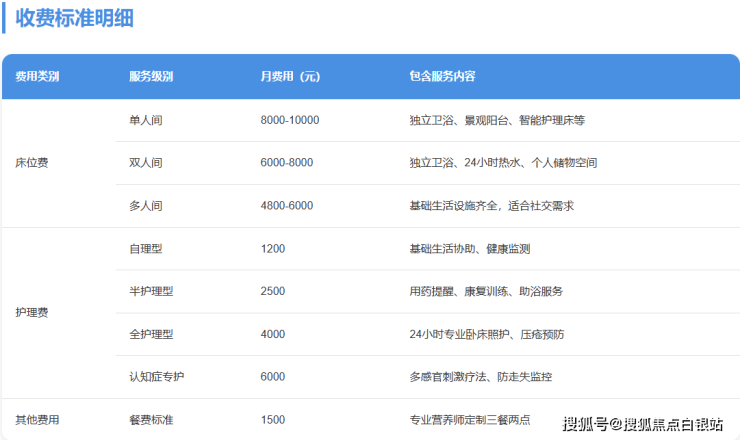This screenshot has width=740, height=440.
Task: Select the 费用类别 column header
Action: 37,77
